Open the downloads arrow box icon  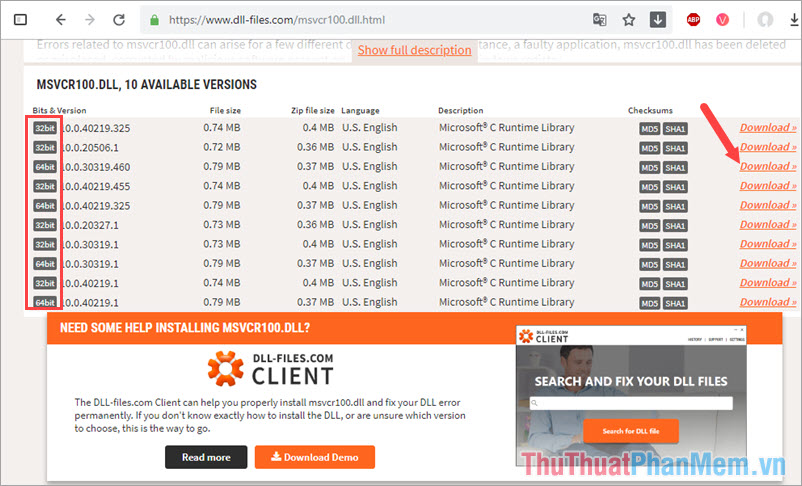658,20
